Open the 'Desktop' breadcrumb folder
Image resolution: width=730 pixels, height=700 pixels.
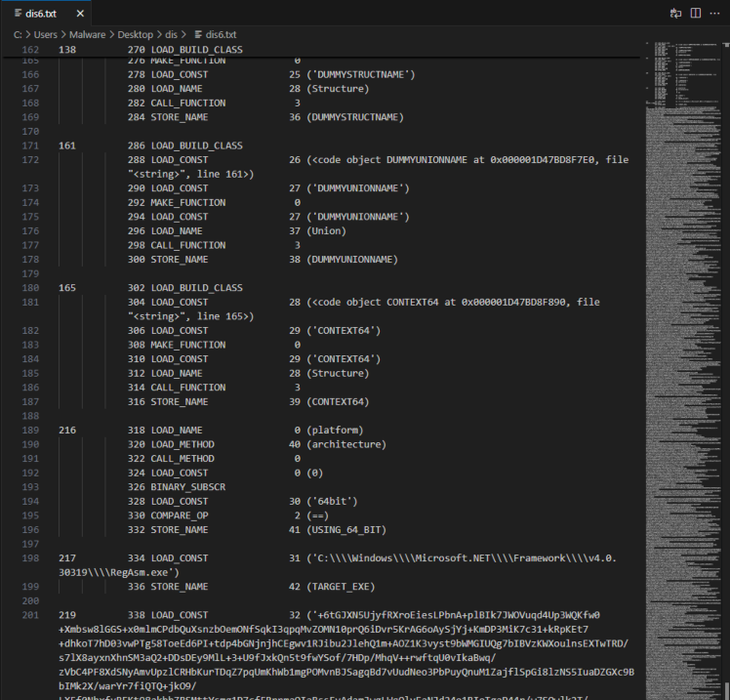135,34
